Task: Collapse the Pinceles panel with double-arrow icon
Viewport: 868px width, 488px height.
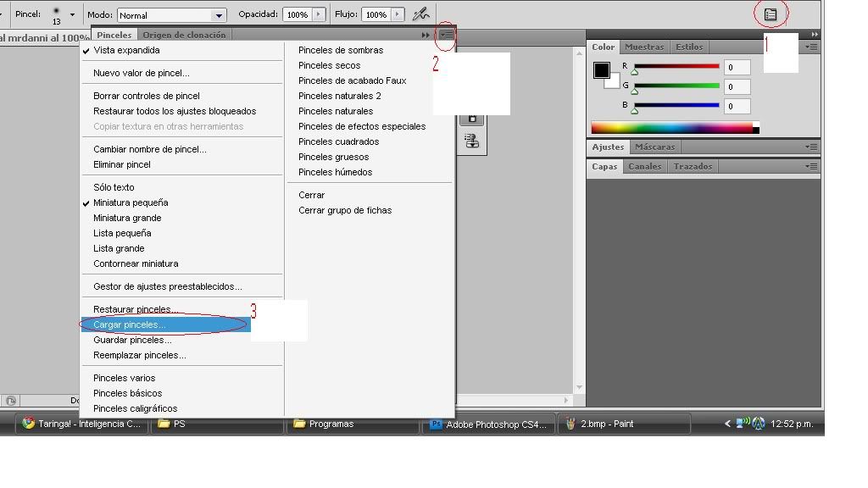Action: [426, 35]
